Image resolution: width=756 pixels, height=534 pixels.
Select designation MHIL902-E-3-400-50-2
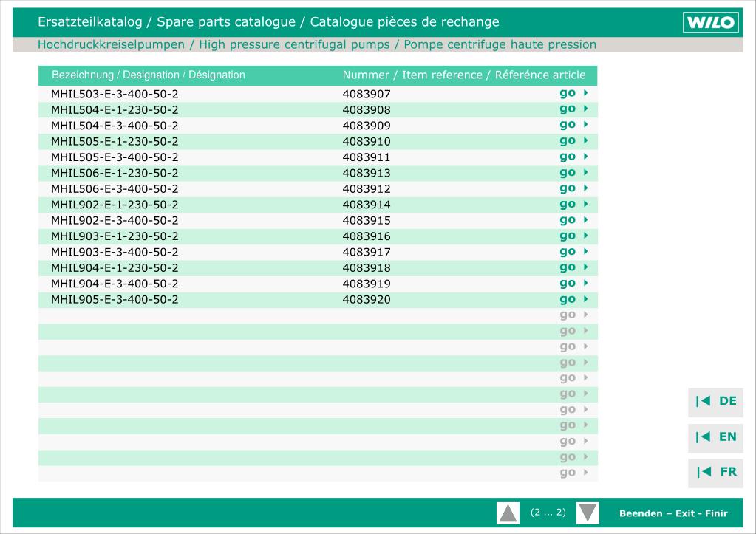[115, 221]
